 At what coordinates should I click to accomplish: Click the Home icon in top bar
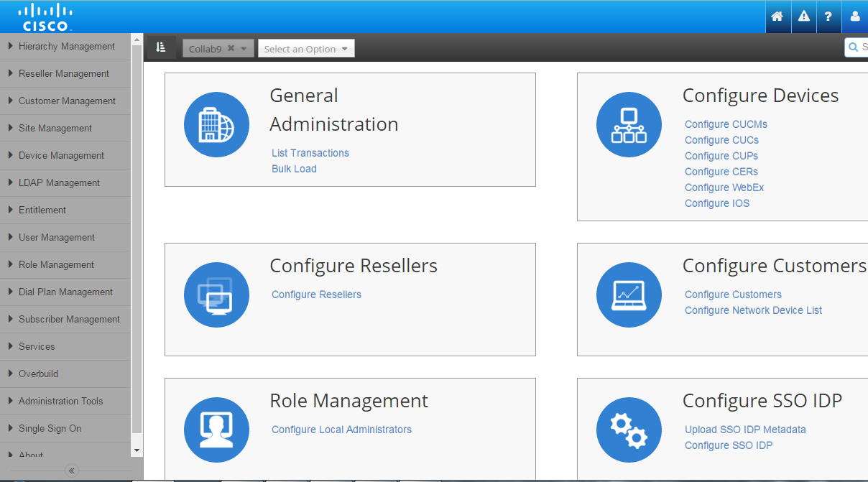click(x=777, y=17)
